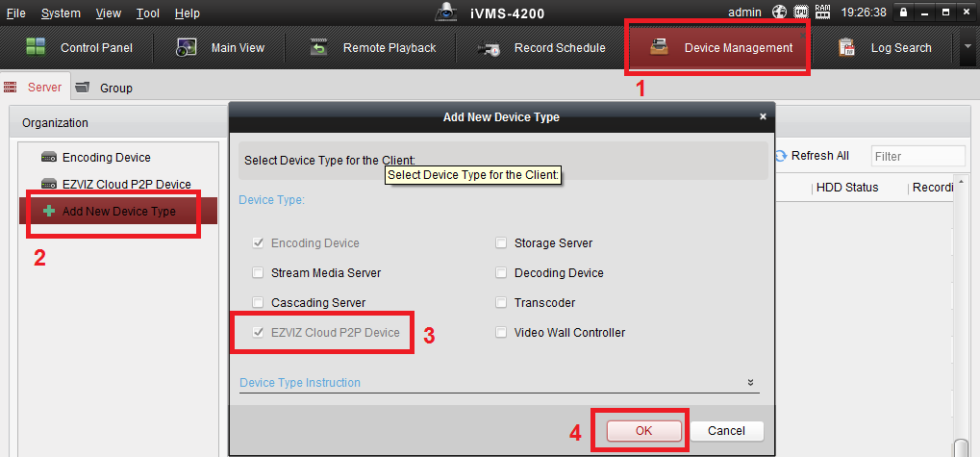Expand the Device Type Instruction section
Viewport: 980px width, 457px height.
(750, 383)
